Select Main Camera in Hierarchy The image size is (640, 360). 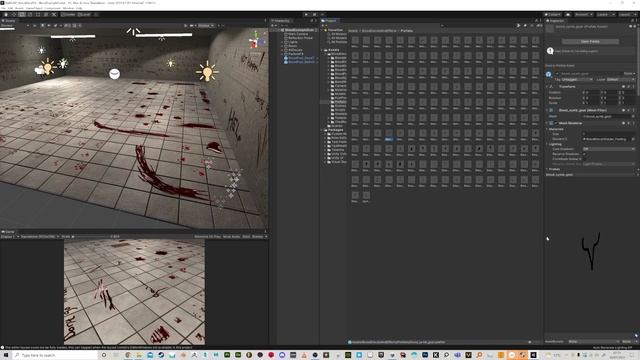point(298,34)
